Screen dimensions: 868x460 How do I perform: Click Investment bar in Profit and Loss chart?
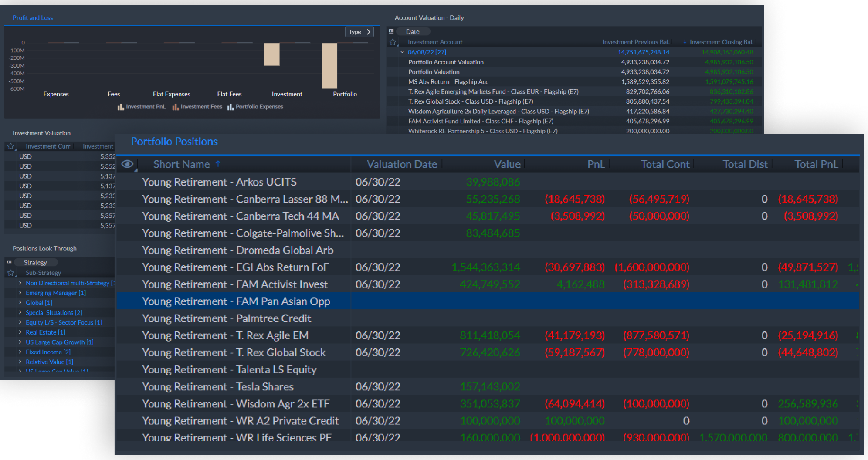tap(271, 54)
